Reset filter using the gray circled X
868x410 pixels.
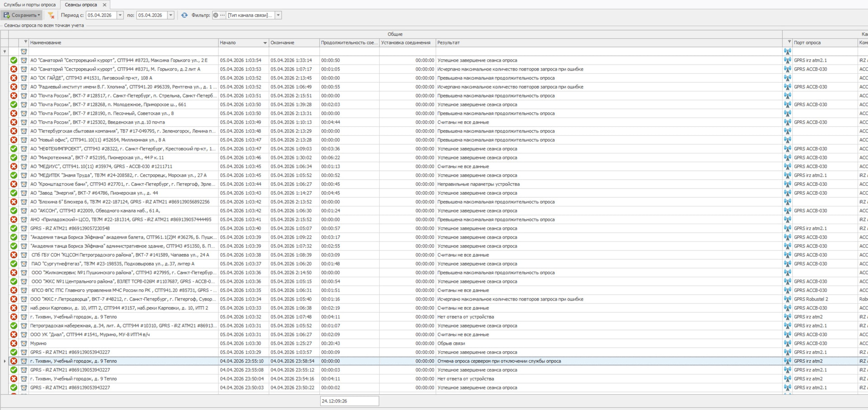point(216,15)
